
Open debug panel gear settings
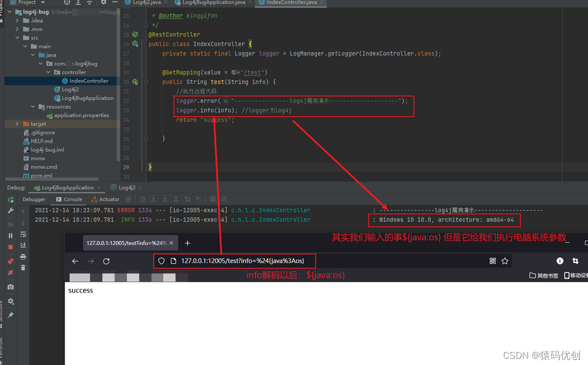point(11,301)
